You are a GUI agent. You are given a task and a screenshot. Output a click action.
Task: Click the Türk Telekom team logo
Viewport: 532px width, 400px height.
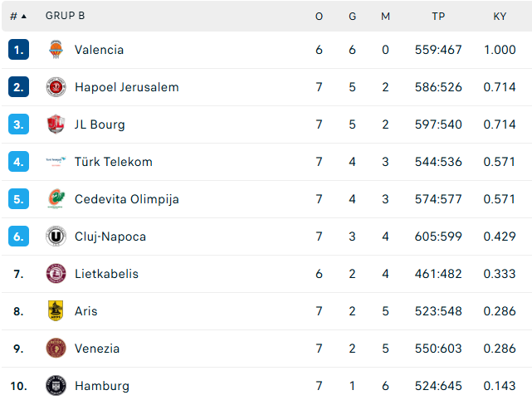click(x=56, y=162)
